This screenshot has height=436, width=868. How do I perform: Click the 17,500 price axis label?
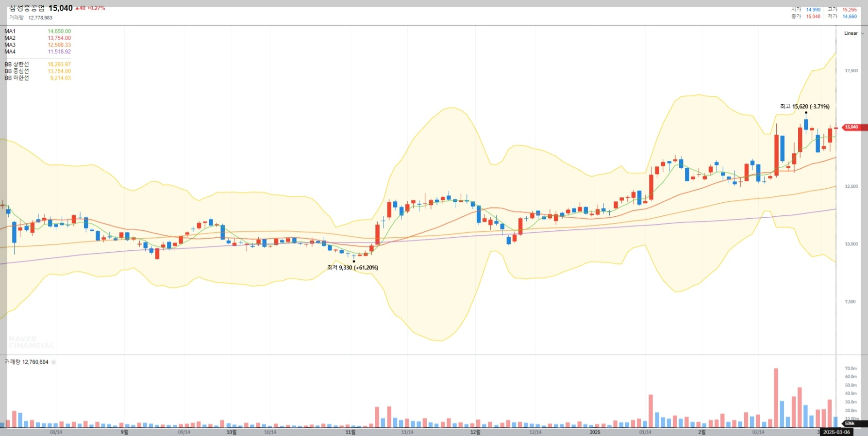851,71
